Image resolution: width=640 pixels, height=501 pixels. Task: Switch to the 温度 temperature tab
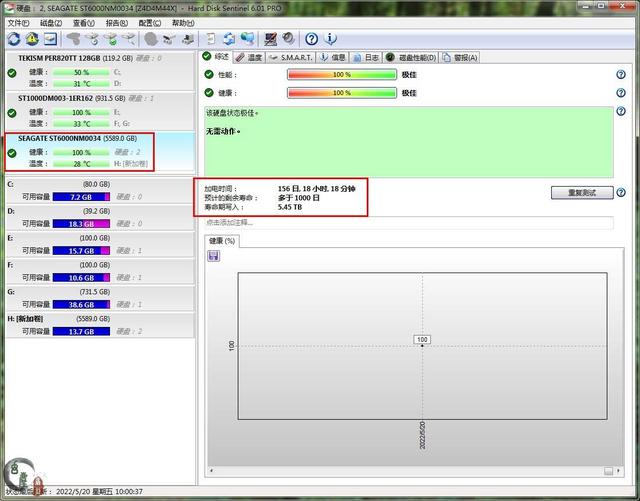[249, 58]
